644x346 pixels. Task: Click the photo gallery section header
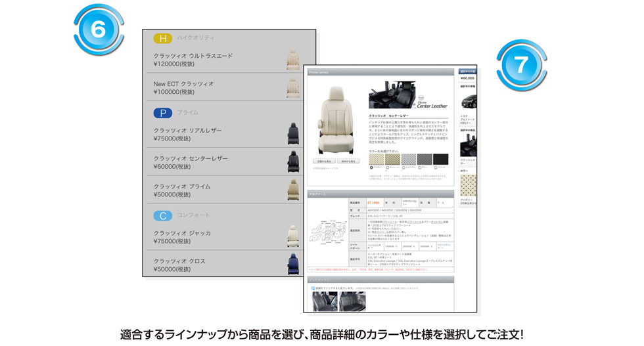[x=380, y=280]
